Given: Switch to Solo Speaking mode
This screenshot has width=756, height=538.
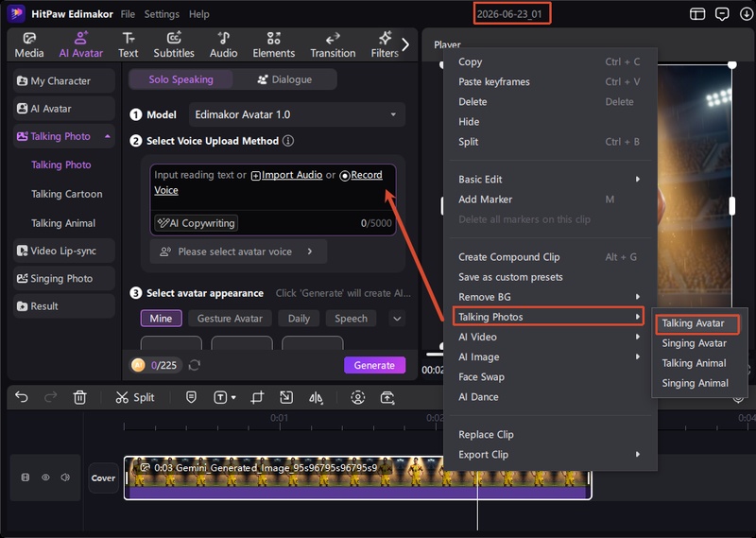Looking at the screenshot, I should click(180, 79).
